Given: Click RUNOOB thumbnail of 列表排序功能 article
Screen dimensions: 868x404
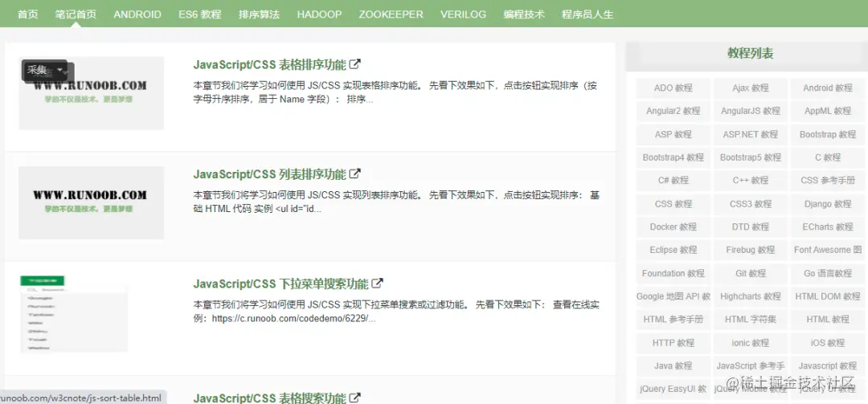Looking at the screenshot, I should click(92, 202).
